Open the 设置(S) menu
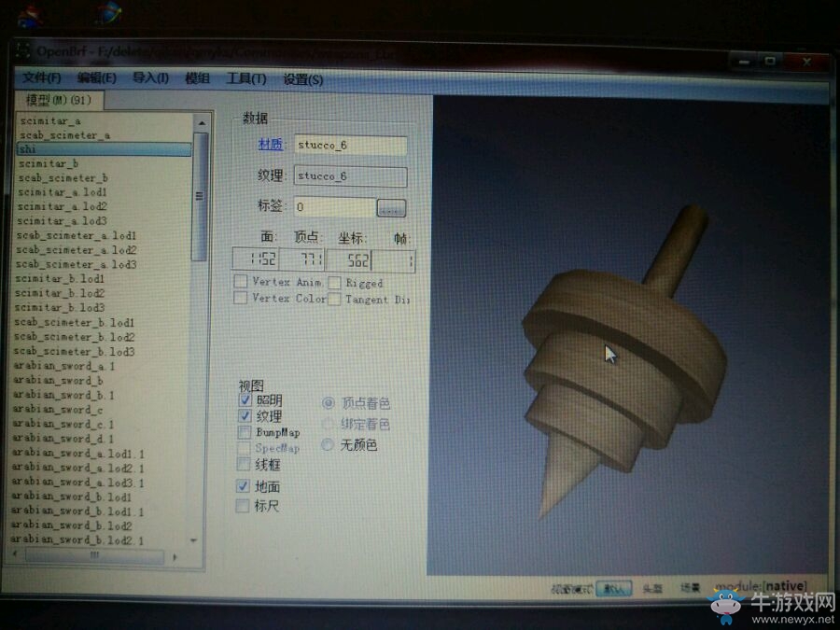This screenshot has height=630, width=840. [302, 80]
